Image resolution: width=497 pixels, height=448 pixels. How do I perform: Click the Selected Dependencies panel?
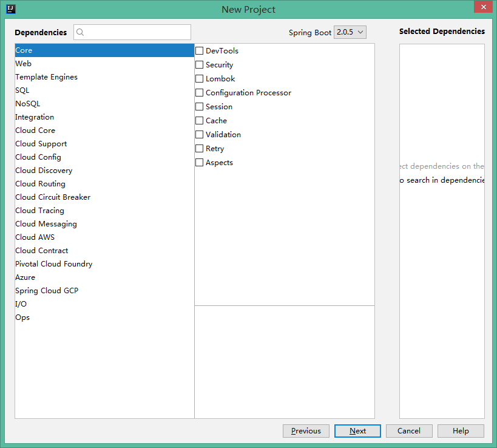(442, 231)
